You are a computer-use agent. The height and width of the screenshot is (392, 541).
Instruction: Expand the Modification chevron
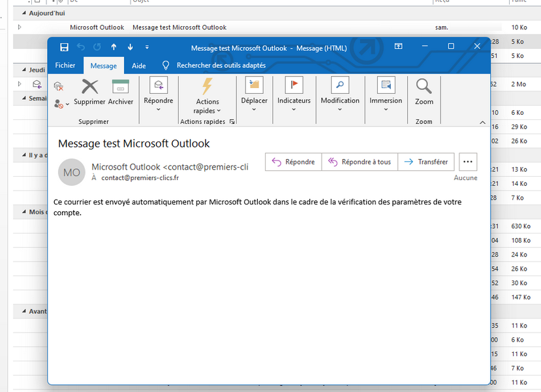340,110
